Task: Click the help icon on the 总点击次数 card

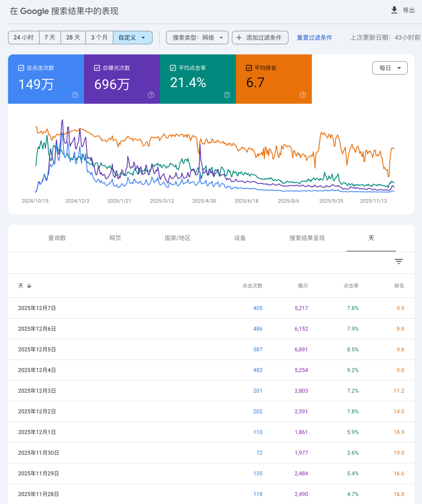Action: [x=75, y=95]
